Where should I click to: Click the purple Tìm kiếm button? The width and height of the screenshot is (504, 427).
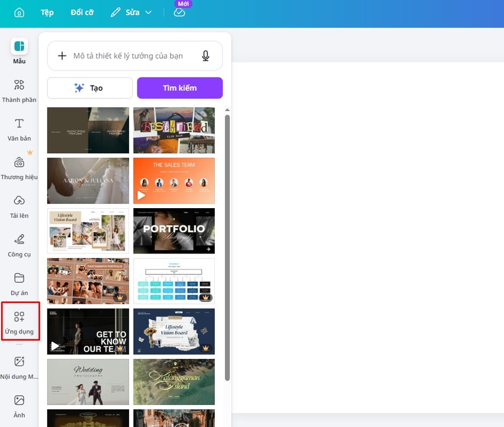(180, 88)
